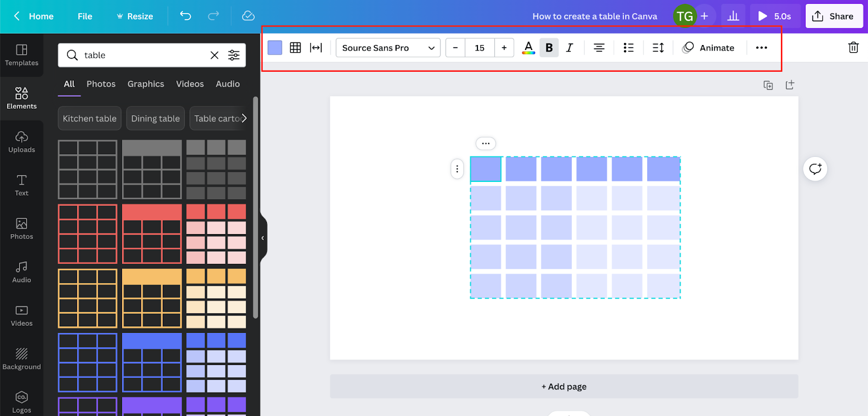The width and height of the screenshot is (868, 416).
Task: Open the Audio sidebar panel
Action: [22, 273]
